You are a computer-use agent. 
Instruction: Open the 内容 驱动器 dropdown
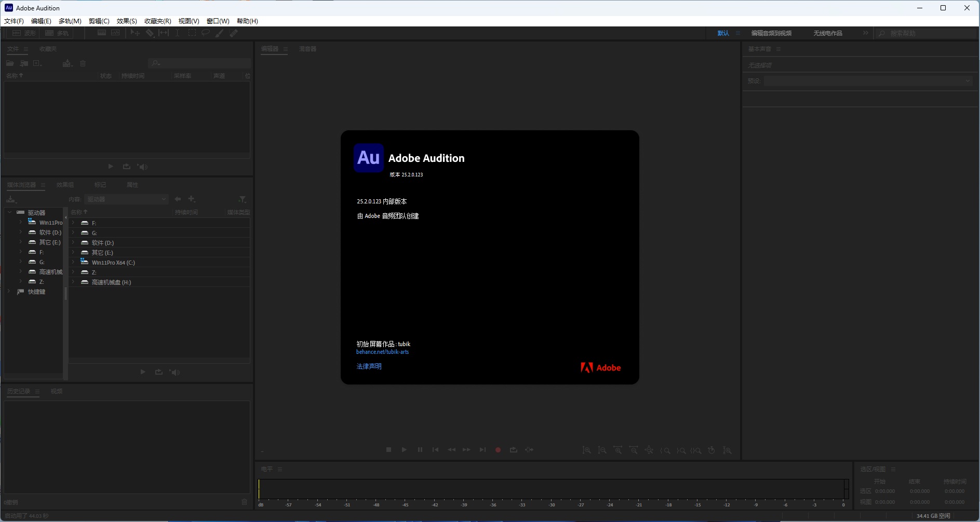(x=126, y=199)
